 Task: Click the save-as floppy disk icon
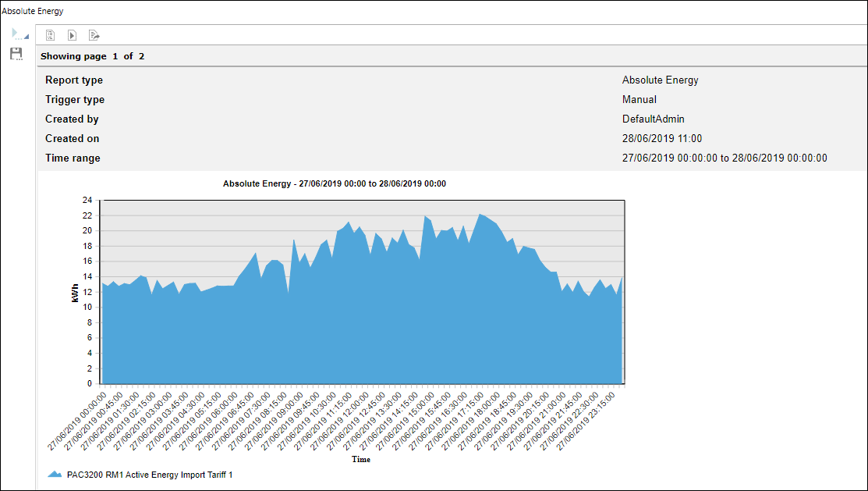(16, 54)
